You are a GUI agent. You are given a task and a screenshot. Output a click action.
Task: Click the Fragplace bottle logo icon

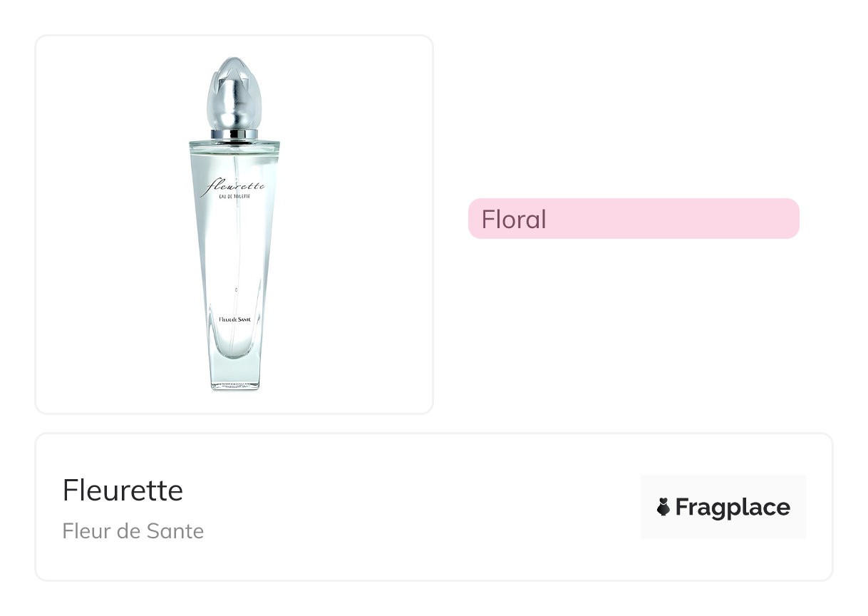click(663, 508)
